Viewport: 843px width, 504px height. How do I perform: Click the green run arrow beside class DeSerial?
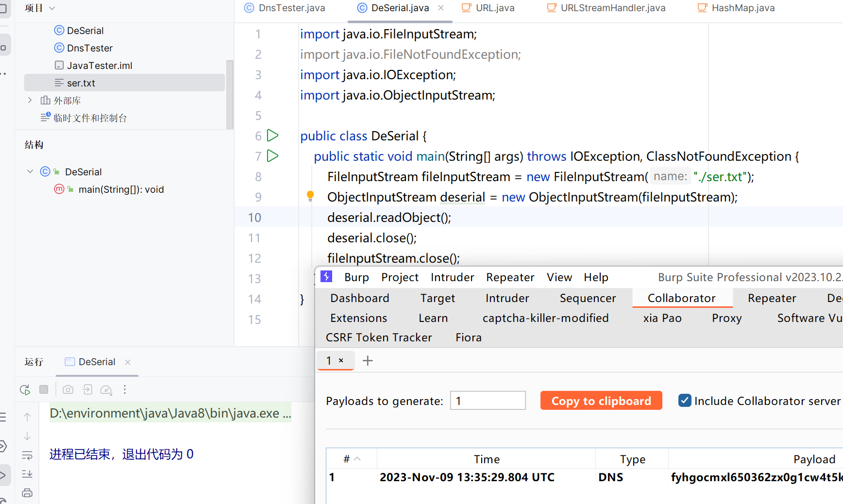(x=273, y=135)
